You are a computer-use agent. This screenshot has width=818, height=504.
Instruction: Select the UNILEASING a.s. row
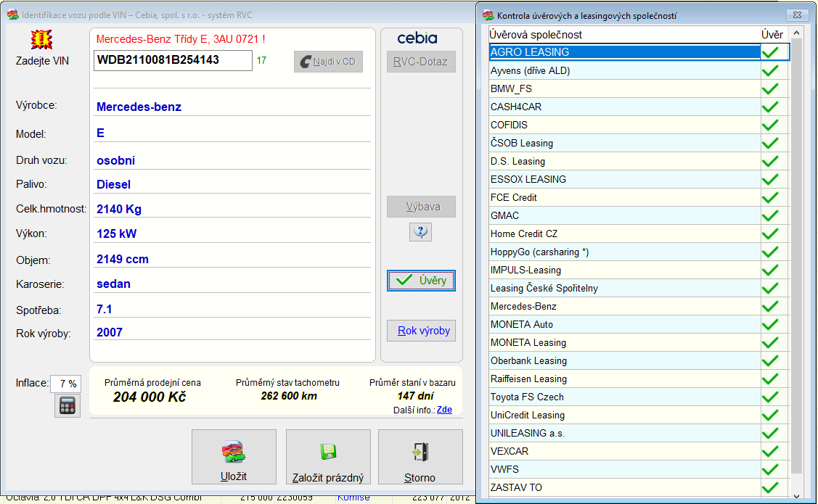639,433
